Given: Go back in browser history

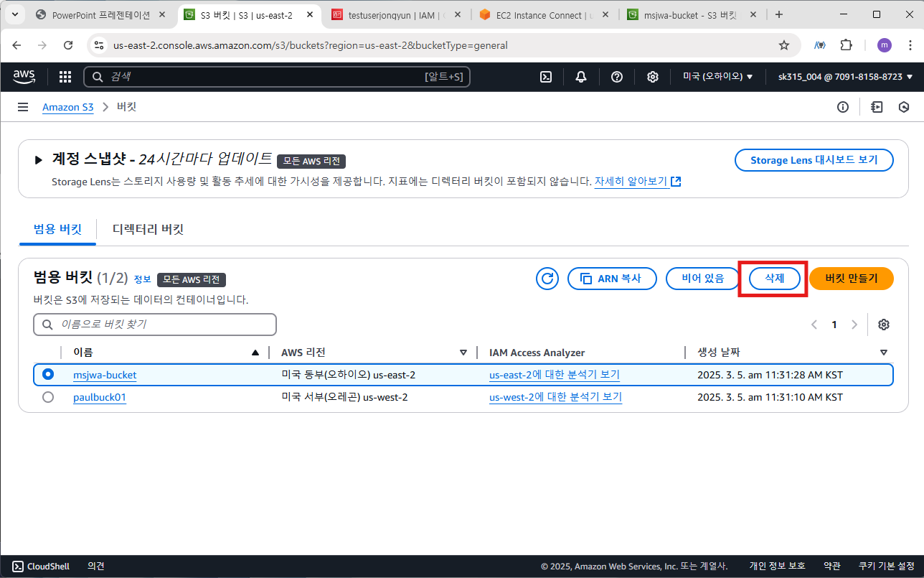Looking at the screenshot, I should pos(16,45).
